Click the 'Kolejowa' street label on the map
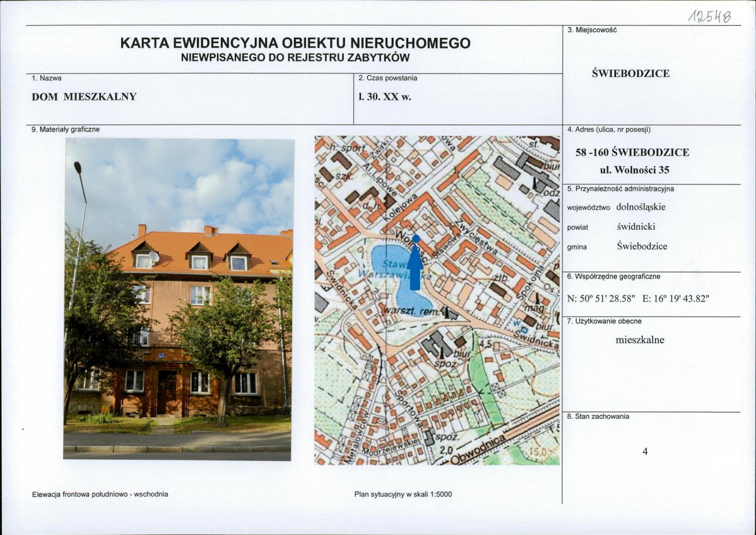This screenshot has width=756, height=535. [399, 208]
